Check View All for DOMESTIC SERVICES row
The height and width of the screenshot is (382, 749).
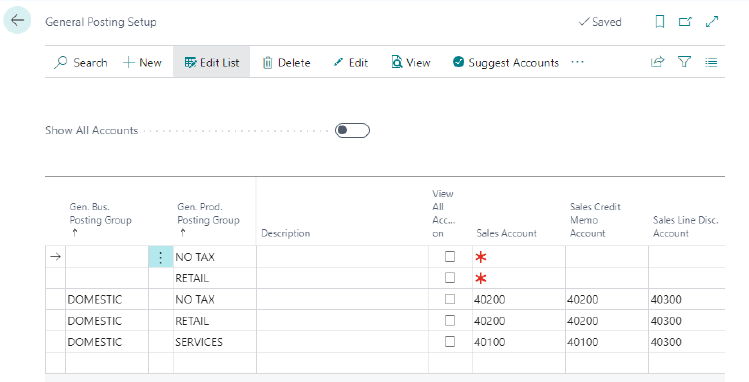pos(450,341)
